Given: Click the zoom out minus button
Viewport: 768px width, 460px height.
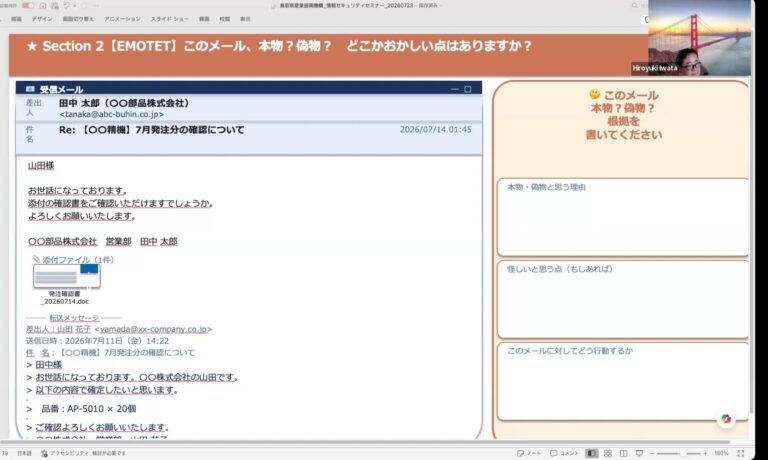Looking at the screenshot, I should click(x=651, y=453).
